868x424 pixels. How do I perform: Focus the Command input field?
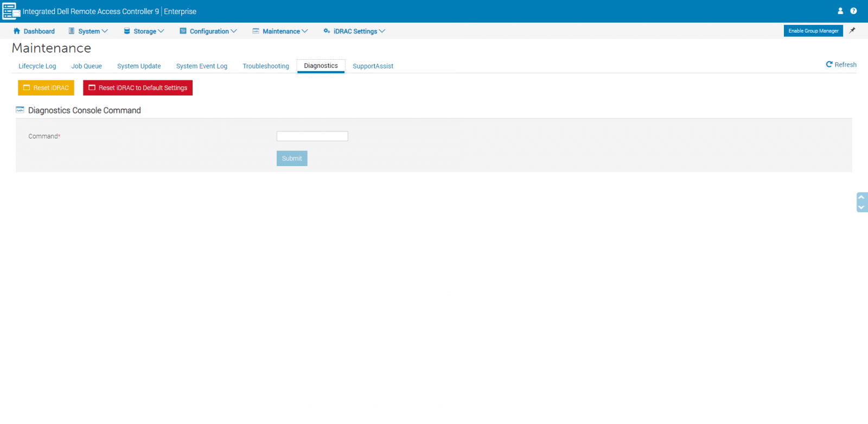click(312, 136)
